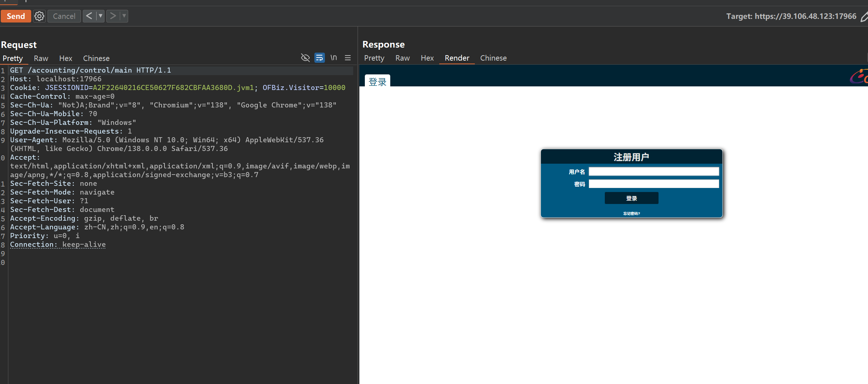This screenshot has height=384, width=868.
Task: Click the Sec-Fetch-Dest: document line
Action: (x=62, y=209)
